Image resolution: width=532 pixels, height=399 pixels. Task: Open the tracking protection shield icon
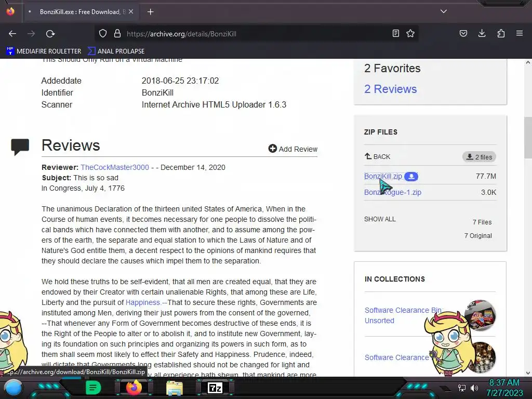103,34
